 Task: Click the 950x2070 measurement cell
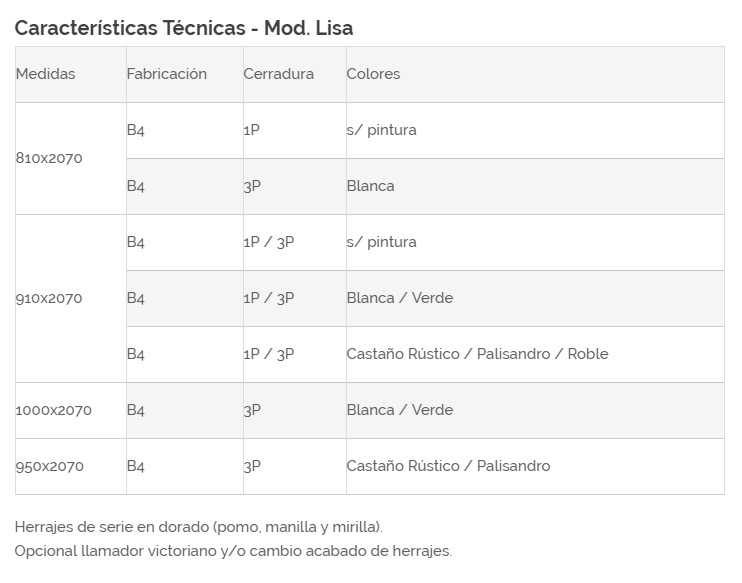[x=49, y=466]
